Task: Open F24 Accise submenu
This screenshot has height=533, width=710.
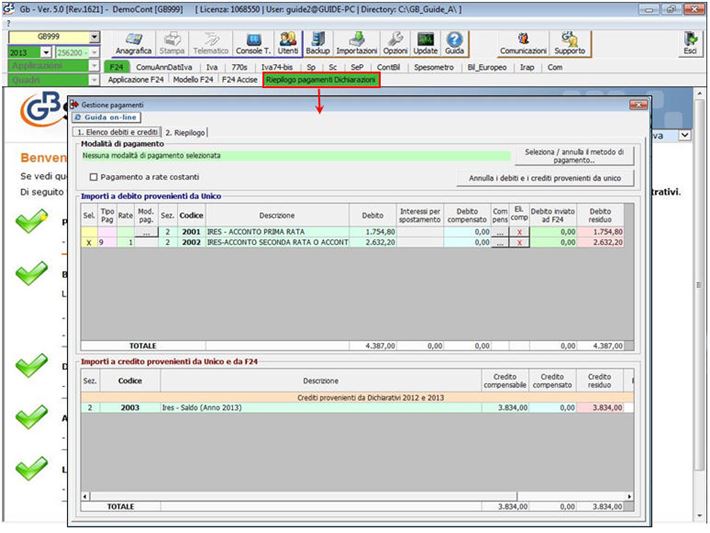Action: tap(240, 80)
